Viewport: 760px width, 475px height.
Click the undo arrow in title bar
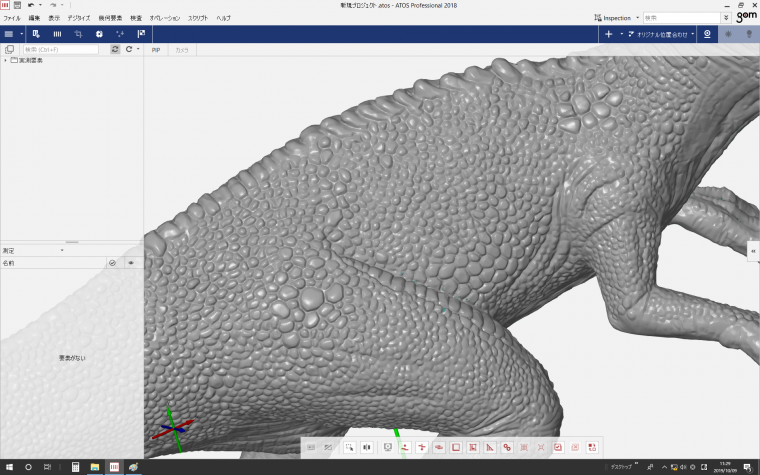32,5
